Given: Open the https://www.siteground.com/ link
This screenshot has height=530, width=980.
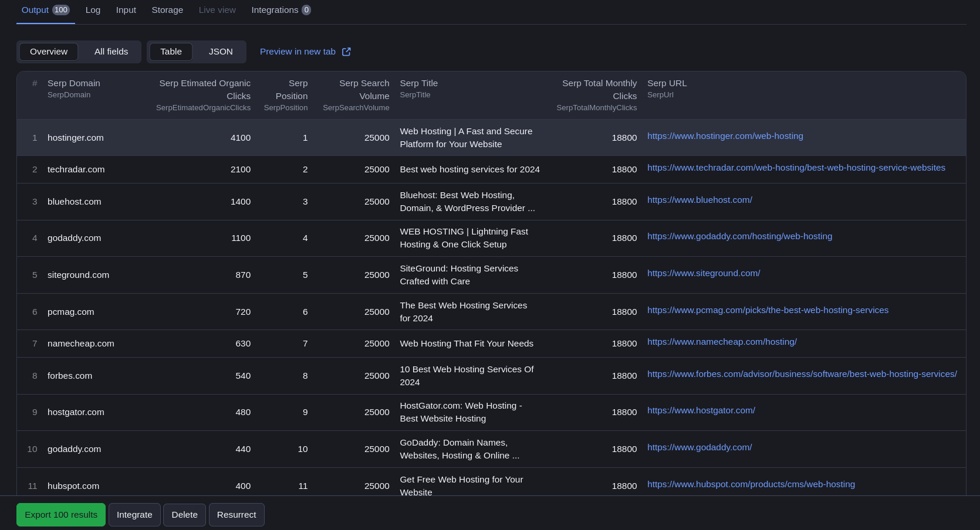Looking at the screenshot, I should click(x=704, y=273).
